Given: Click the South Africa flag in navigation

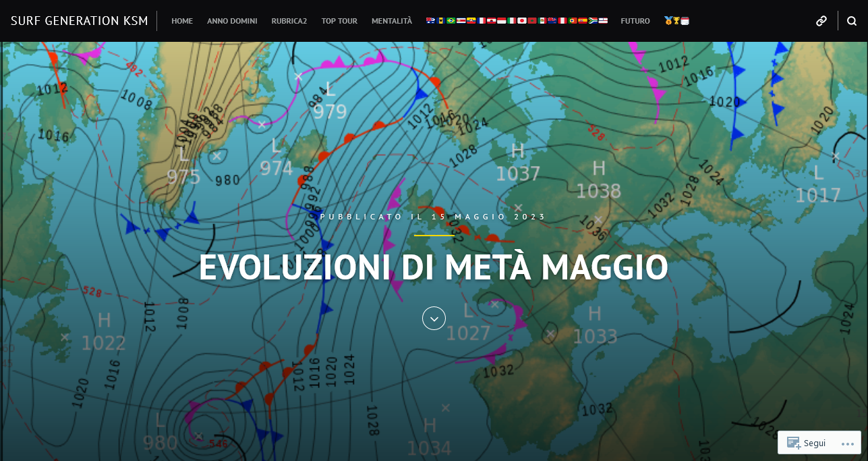Looking at the screenshot, I should click(593, 21).
